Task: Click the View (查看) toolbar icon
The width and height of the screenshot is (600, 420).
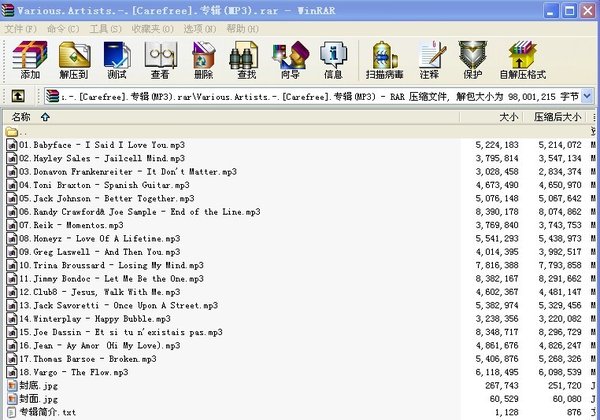Action: tap(160, 60)
